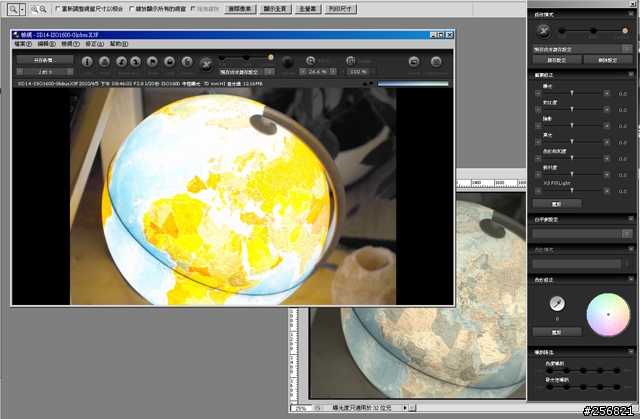Image resolution: width=640 pixels, height=419 pixels.
Task: Open the Help menu in review window
Action: (119, 44)
